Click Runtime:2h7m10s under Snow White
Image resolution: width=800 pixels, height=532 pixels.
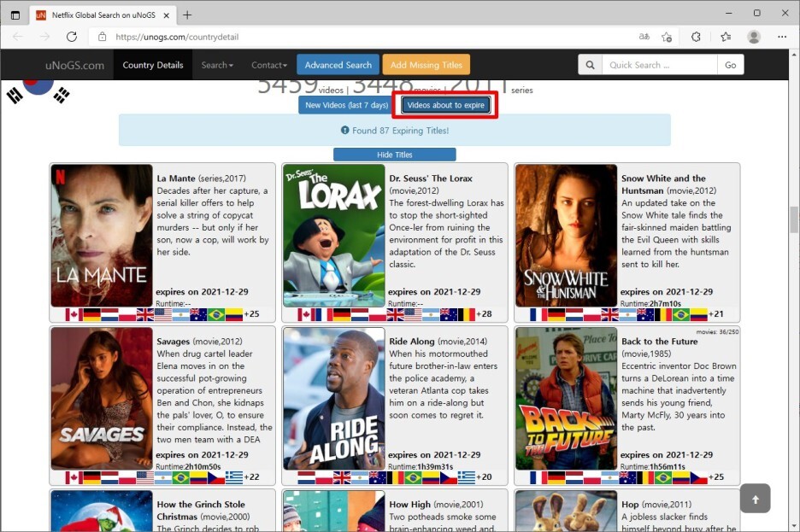650,304
